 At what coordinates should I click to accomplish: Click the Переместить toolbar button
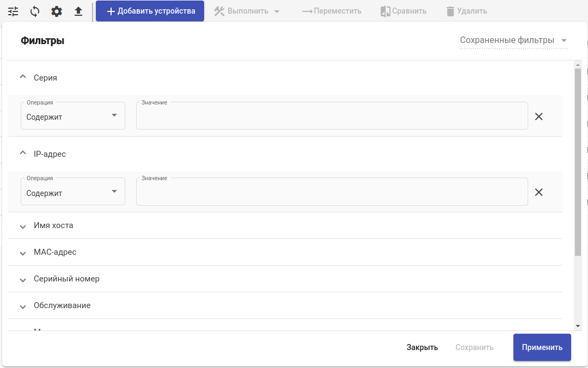coord(332,11)
